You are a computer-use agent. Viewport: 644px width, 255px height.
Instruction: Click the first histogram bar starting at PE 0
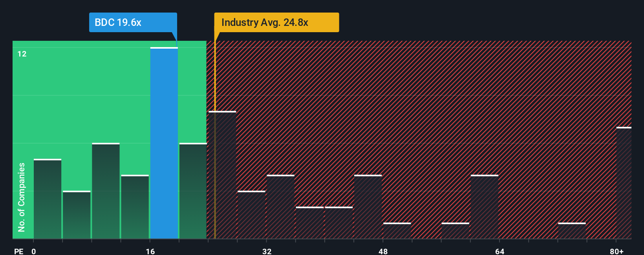(x=48, y=199)
